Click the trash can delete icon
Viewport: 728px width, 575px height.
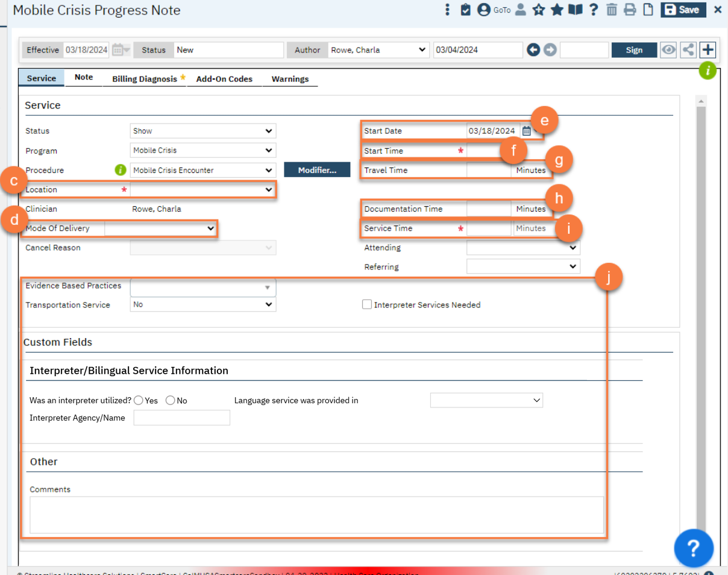tap(612, 10)
